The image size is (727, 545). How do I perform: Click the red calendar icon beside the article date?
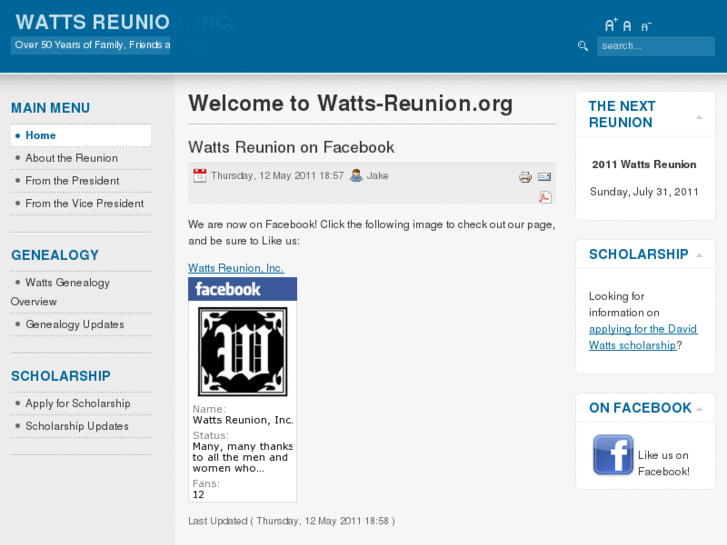(200, 175)
